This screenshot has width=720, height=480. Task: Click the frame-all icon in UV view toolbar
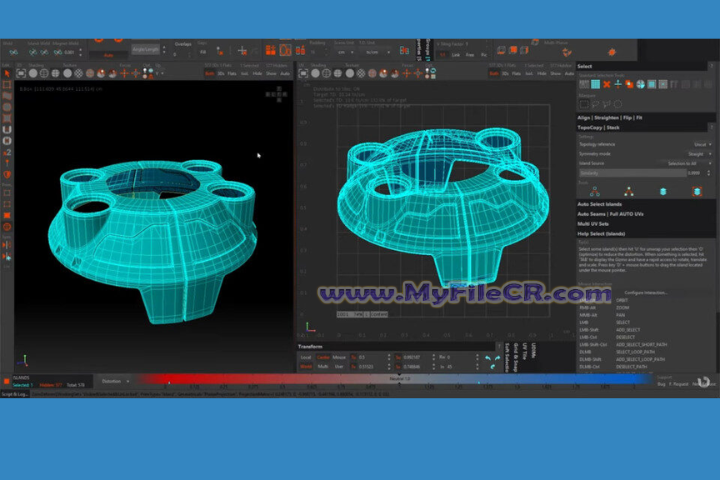coord(304,73)
